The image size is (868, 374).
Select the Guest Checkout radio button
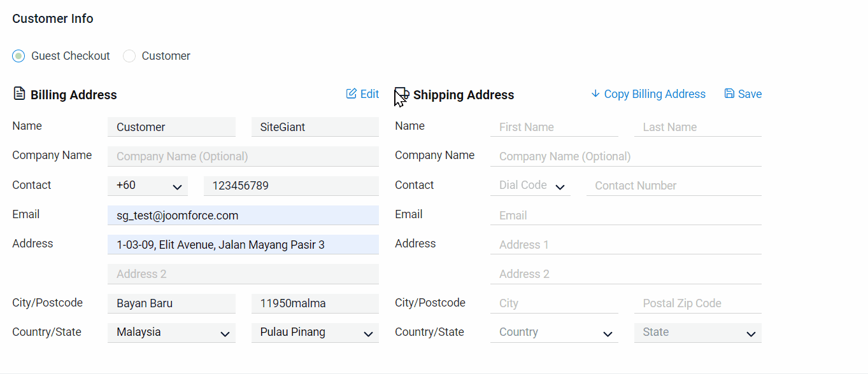[x=19, y=56]
